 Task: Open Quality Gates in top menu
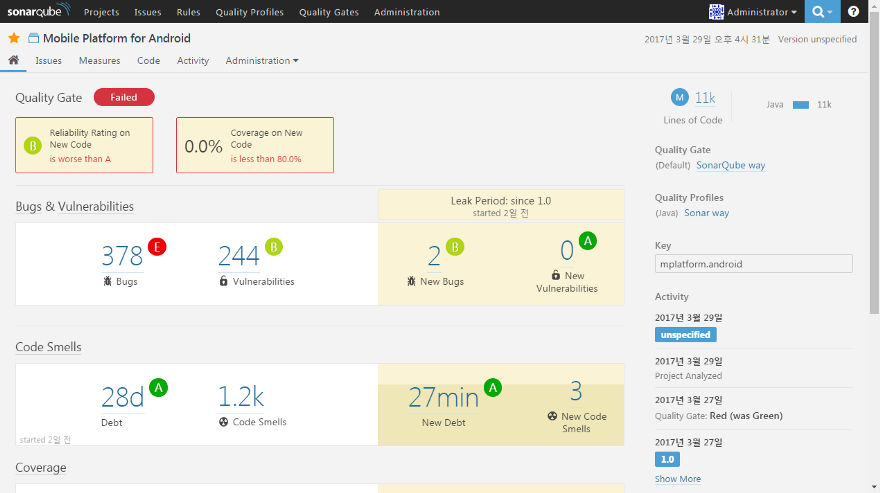coord(329,12)
